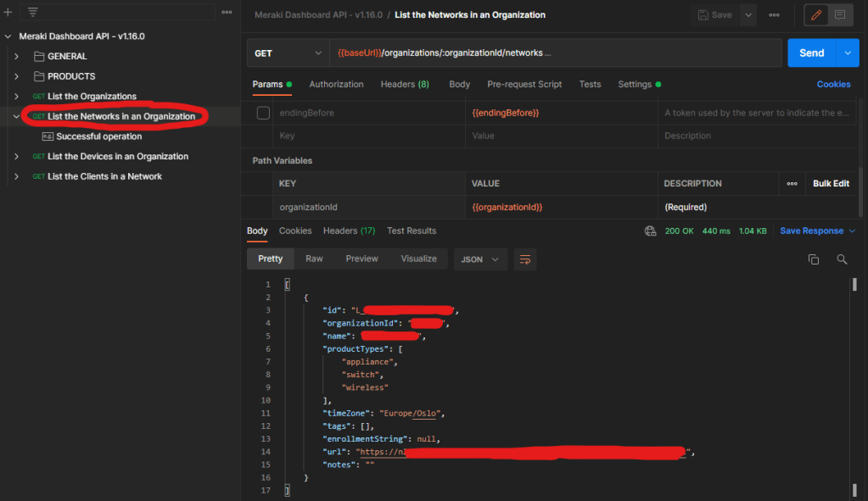
Task: Click the filter icon in the sidebar
Action: [33, 12]
